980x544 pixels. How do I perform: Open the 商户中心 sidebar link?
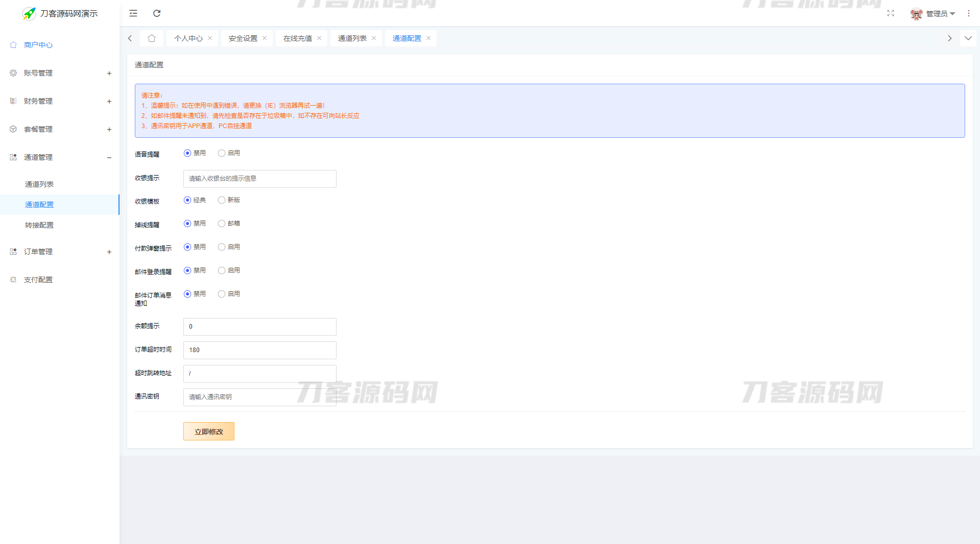[38, 45]
